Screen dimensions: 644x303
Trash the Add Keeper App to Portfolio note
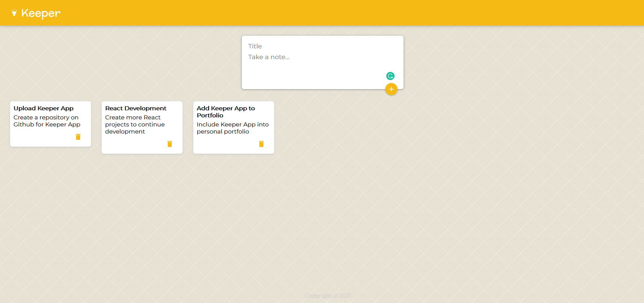pos(261,144)
